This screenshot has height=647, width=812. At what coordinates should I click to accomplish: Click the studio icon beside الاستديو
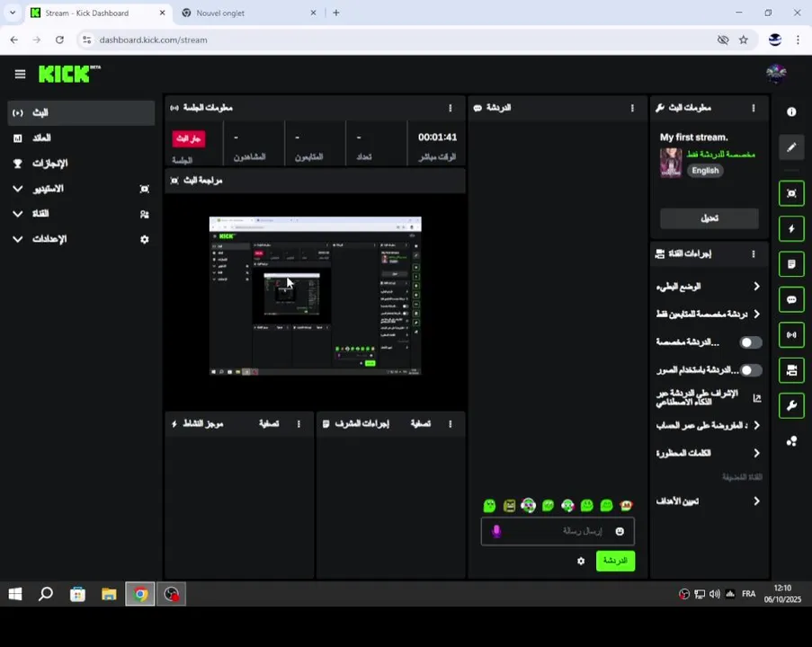[x=145, y=189]
